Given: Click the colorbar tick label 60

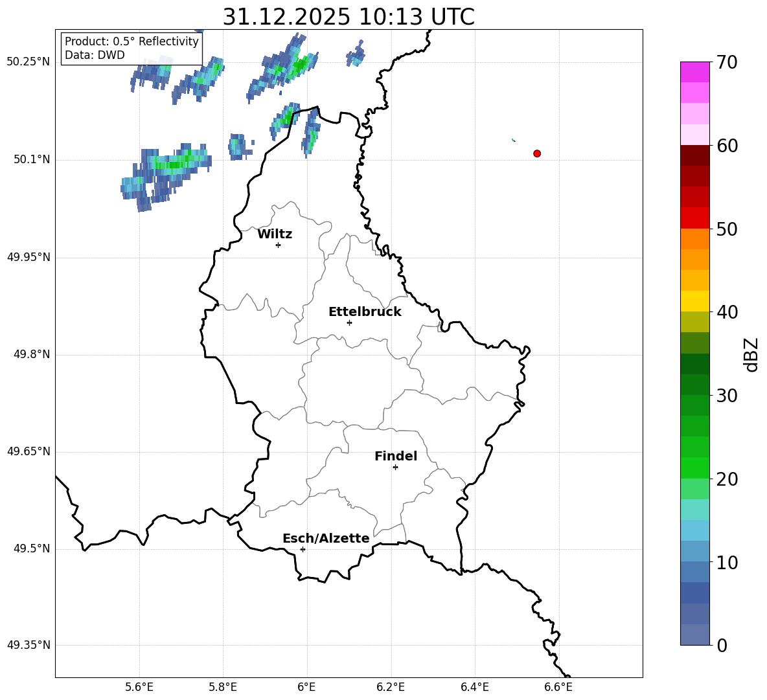Looking at the screenshot, I should (727, 146).
